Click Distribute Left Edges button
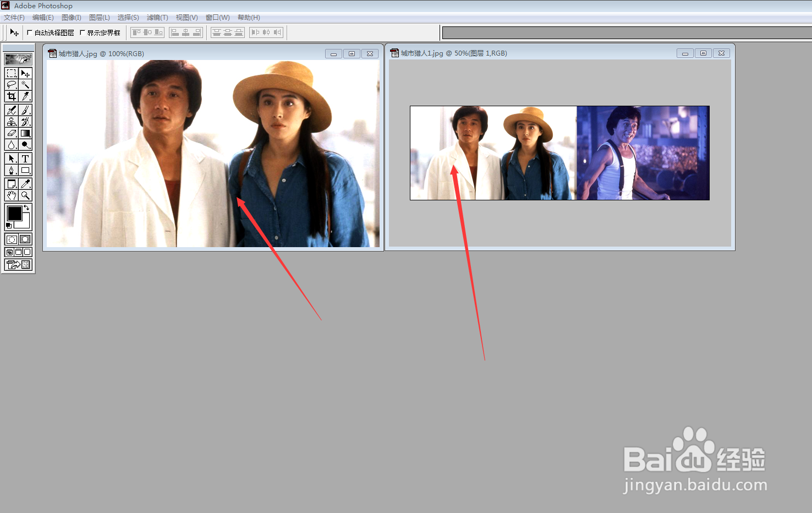Image resolution: width=812 pixels, height=513 pixels. coord(255,32)
